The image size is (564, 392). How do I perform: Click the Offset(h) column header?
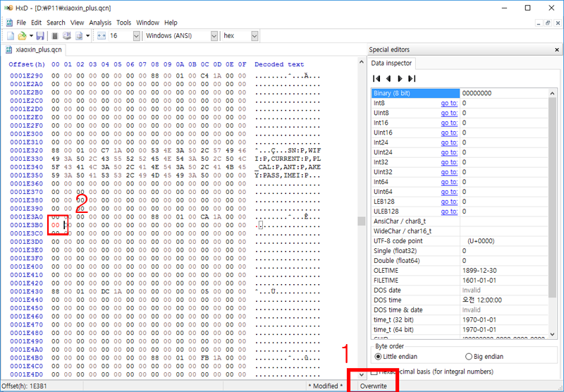point(27,64)
